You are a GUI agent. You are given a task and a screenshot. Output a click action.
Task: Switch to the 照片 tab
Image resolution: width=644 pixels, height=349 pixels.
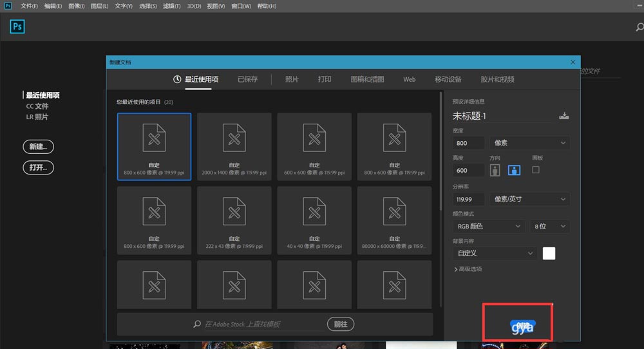coord(292,79)
